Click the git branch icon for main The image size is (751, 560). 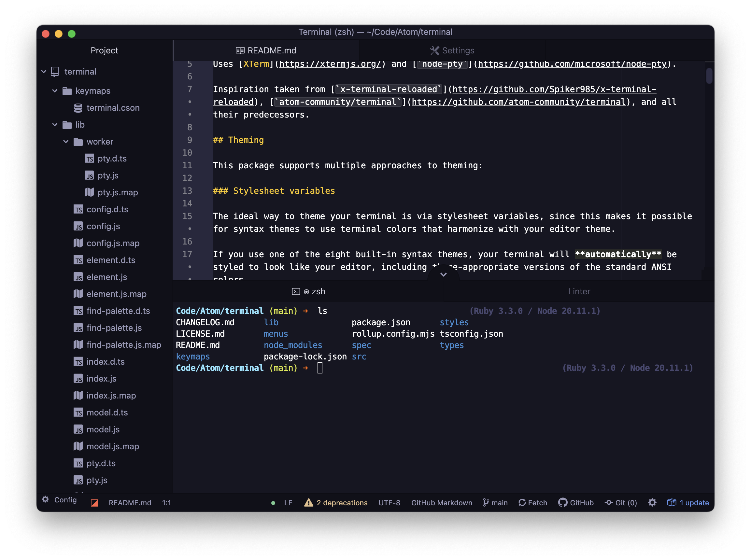tap(486, 502)
